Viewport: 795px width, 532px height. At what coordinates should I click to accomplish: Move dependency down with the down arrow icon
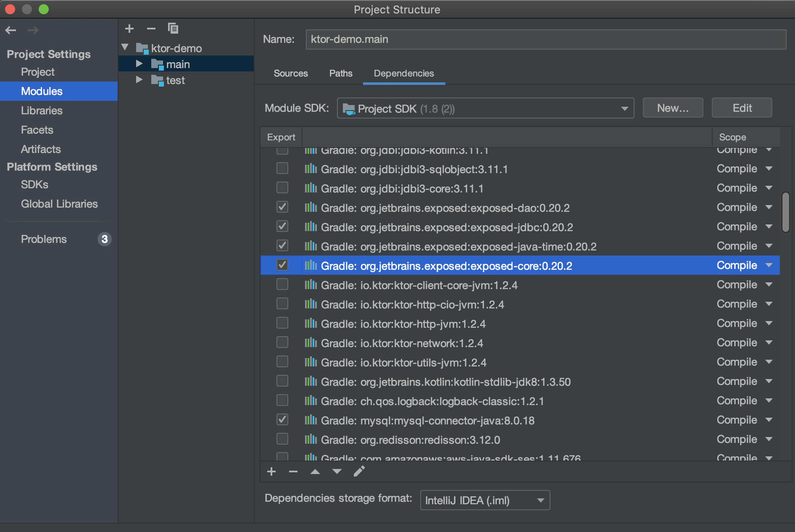(337, 471)
